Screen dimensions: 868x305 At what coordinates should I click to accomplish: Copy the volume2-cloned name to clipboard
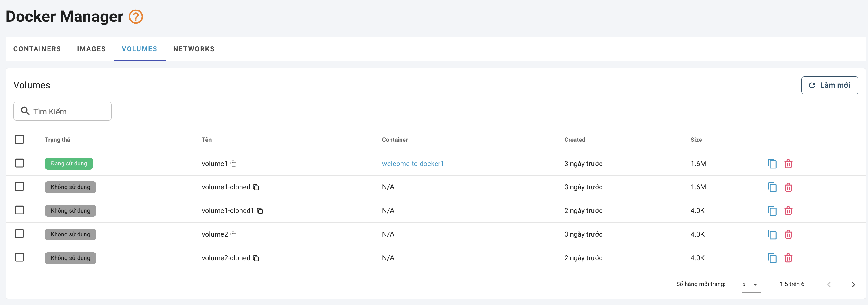256,258
